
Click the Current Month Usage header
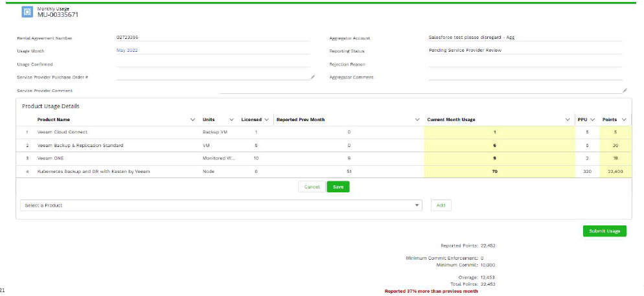tap(451, 120)
